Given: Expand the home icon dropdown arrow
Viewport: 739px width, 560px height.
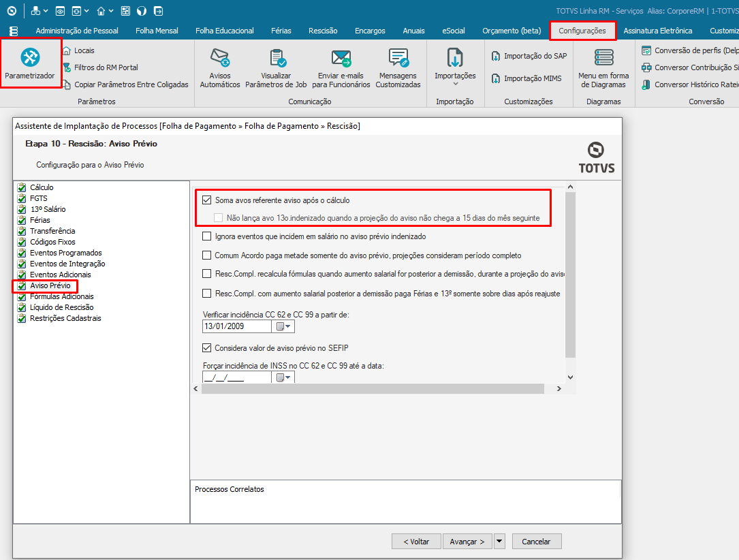Looking at the screenshot, I should pos(111,10).
